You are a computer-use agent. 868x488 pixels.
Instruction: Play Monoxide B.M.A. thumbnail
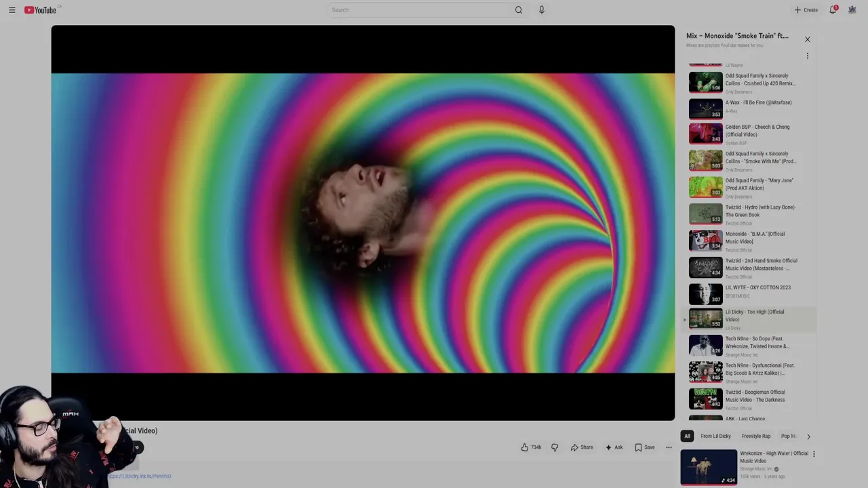tap(706, 240)
